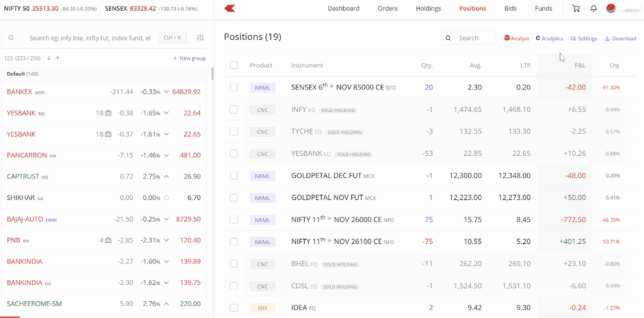Click the BANKEX down chevron indicator
This screenshot has width=644, height=318.
[x=166, y=92]
